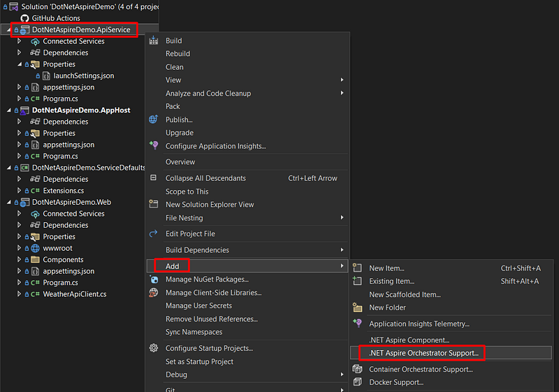Click the ApiService project icon
559x392 pixels.
[24, 30]
